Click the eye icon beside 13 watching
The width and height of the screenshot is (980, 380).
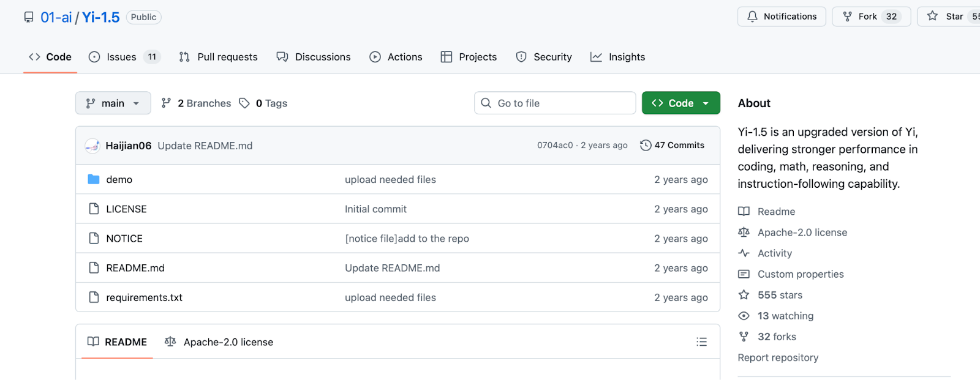(x=744, y=315)
